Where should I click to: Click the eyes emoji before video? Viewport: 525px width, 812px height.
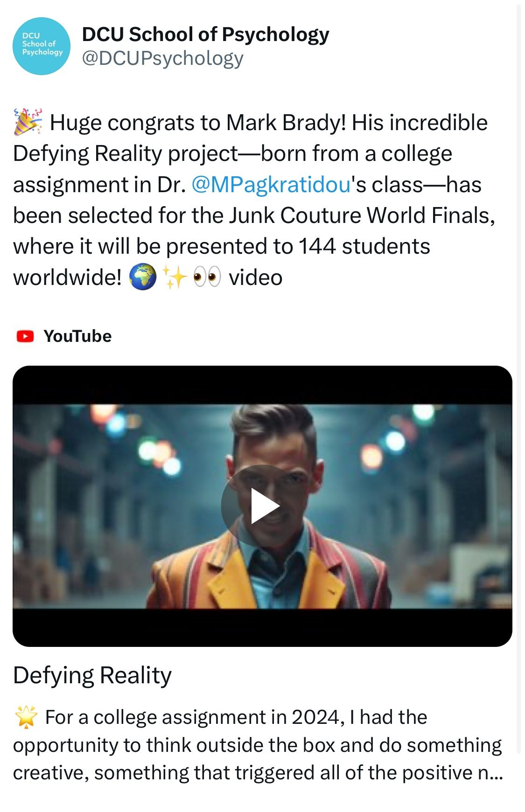coord(207,278)
